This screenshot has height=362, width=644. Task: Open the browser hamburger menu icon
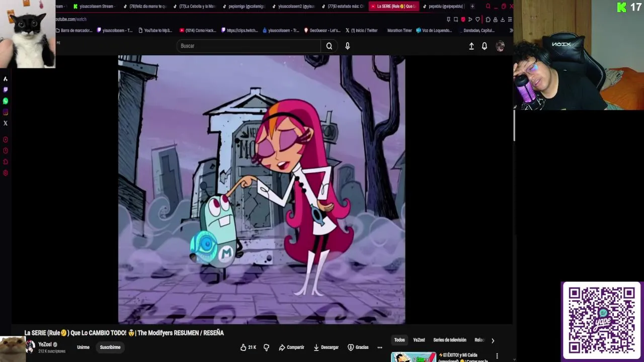[x=510, y=20]
